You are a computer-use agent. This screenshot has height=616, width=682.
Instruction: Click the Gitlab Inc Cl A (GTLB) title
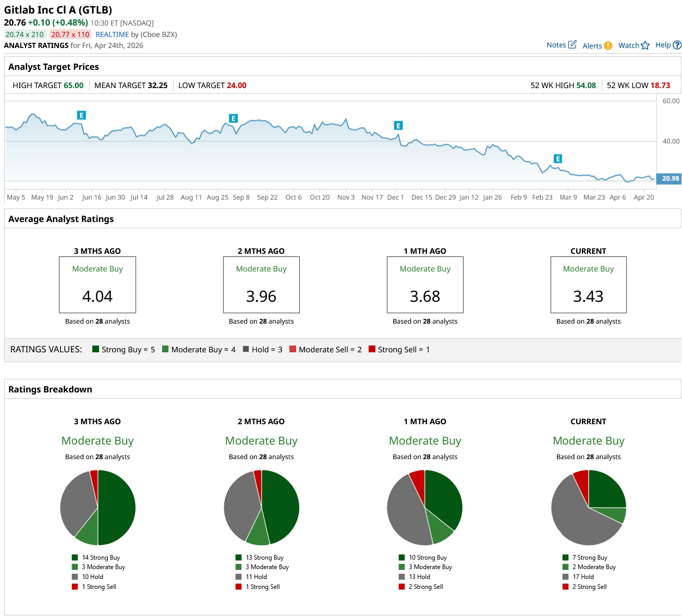coord(58,10)
